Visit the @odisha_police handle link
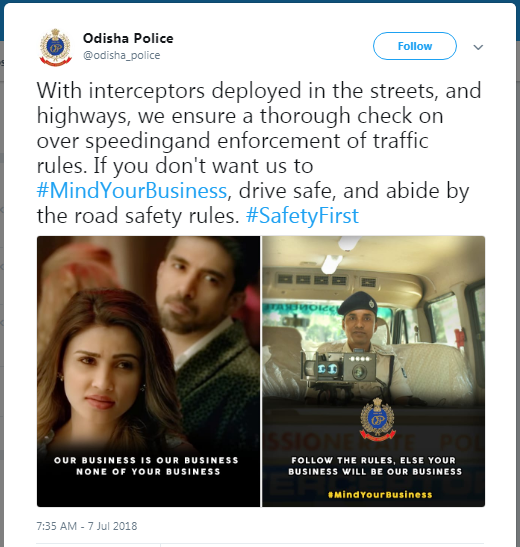Image resolution: width=520 pixels, height=547 pixels. (x=121, y=55)
